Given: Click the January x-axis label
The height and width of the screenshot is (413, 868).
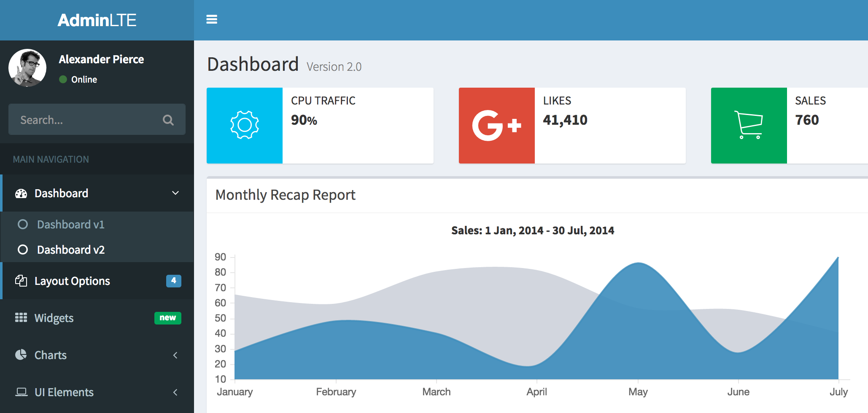Looking at the screenshot, I should (235, 392).
